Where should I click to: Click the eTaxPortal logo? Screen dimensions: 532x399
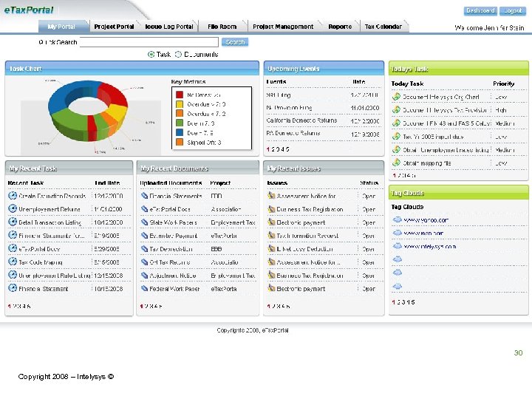(29, 10)
